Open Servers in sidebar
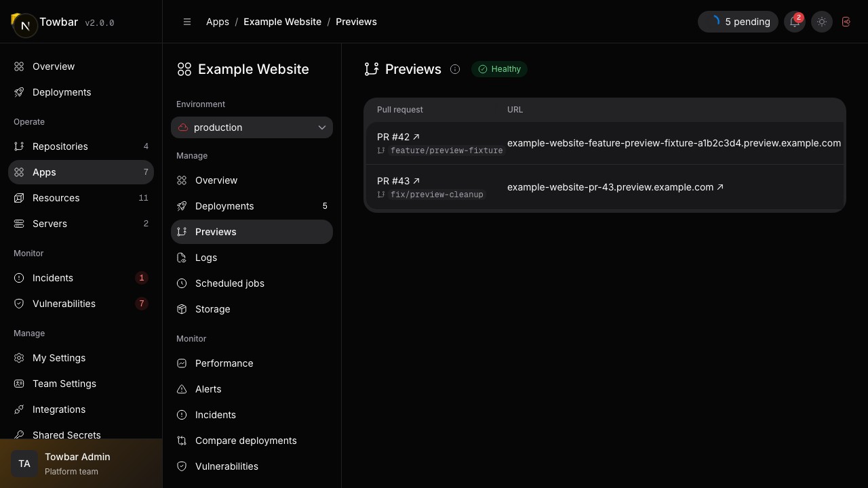This screenshot has width=868, height=488. [81, 224]
